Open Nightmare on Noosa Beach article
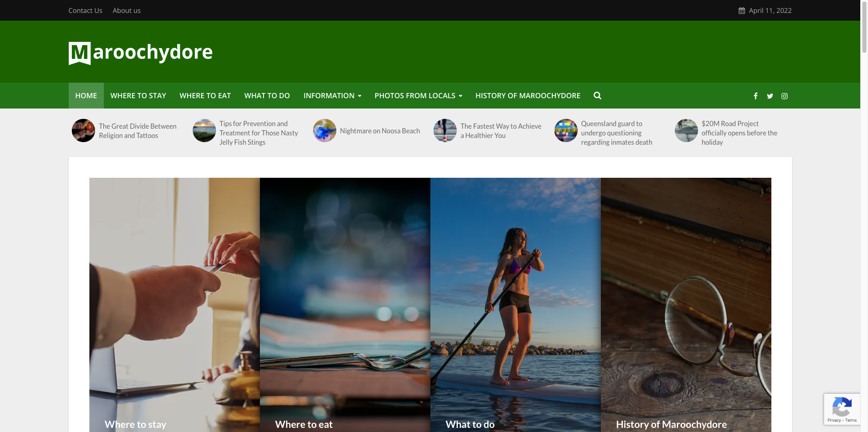Image resolution: width=868 pixels, height=432 pixels. [x=380, y=131]
